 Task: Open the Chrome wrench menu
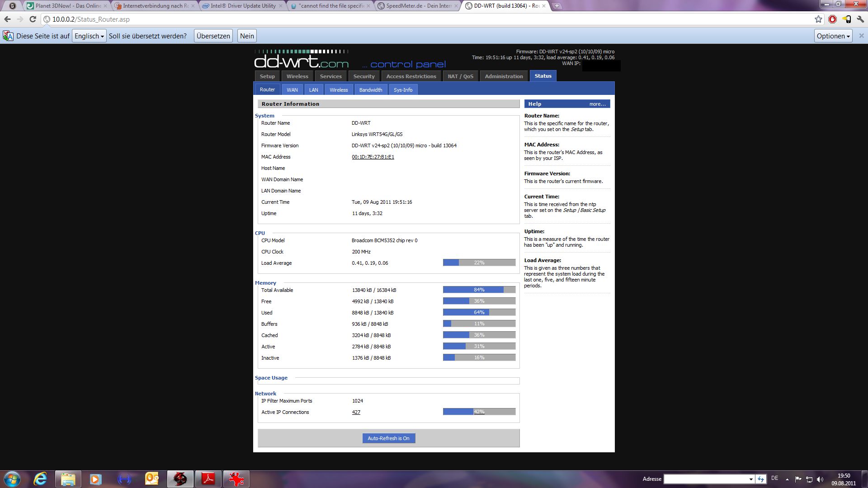[x=860, y=19]
